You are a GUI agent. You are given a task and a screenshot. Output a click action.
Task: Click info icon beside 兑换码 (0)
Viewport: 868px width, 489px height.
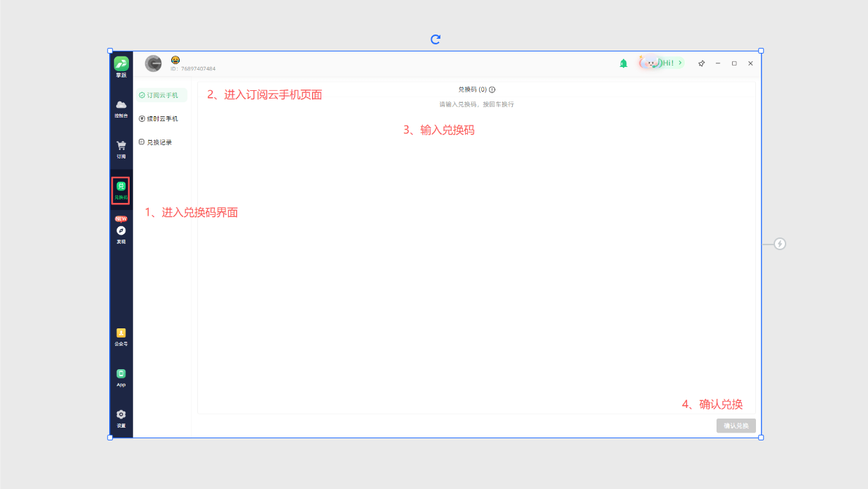(x=492, y=89)
